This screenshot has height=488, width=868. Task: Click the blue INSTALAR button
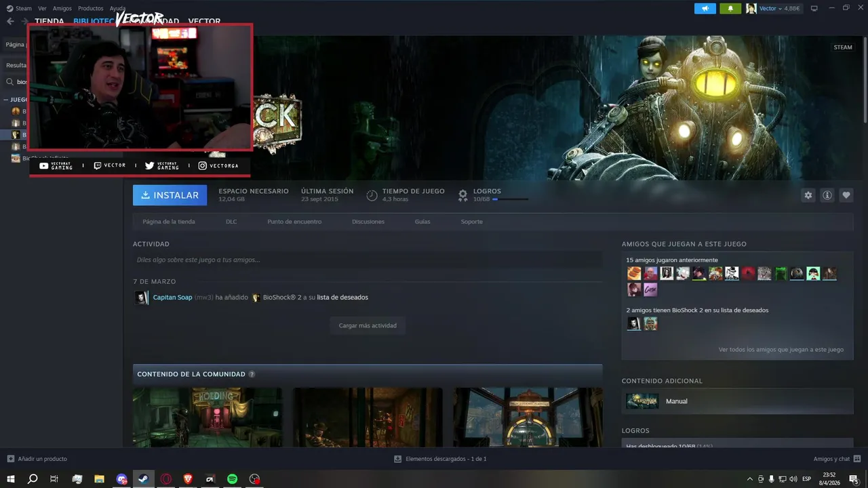(x=170, y=195)
